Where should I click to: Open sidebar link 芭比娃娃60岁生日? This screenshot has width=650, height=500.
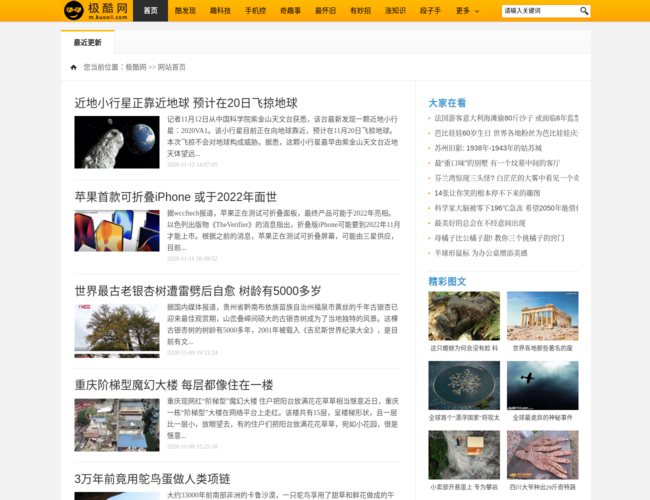pos(506,133)
